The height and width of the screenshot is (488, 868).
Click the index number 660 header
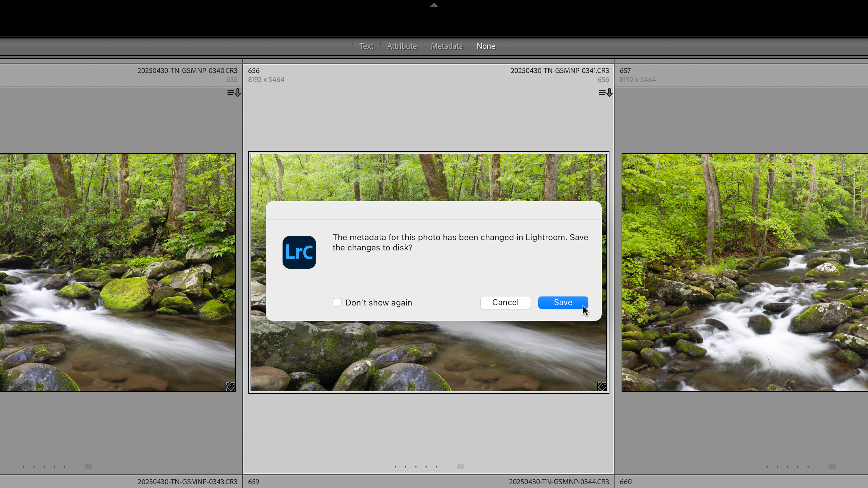tap(625, 482)
